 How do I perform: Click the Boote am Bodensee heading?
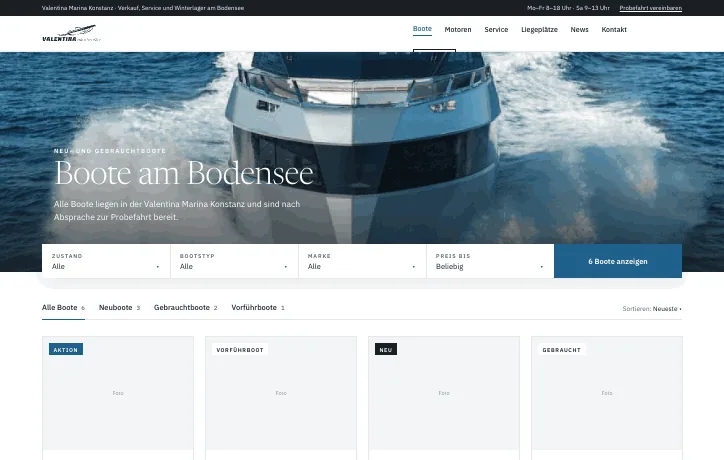(184, 173)
